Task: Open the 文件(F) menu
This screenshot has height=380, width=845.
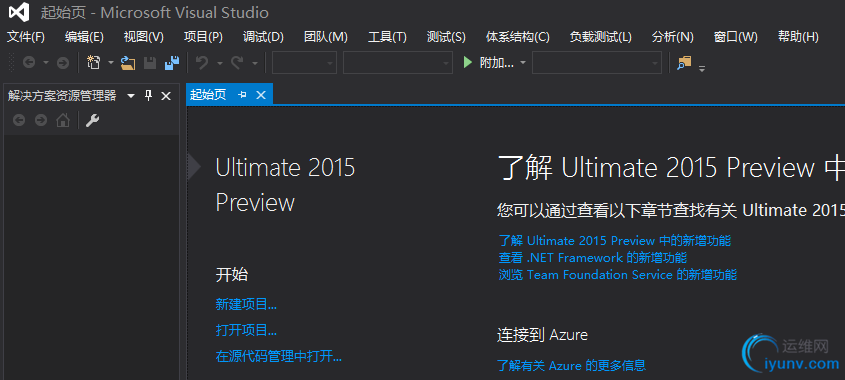Action: (26, 37)
